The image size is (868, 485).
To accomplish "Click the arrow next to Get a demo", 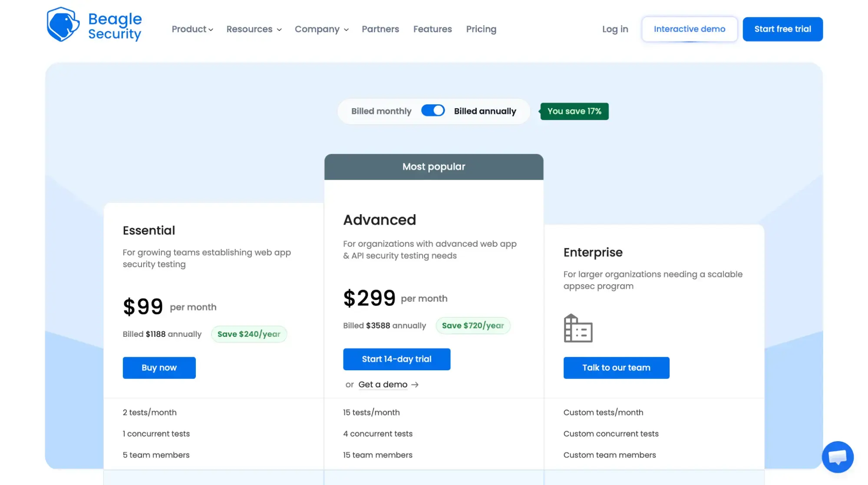I will [x=415, y=385].
